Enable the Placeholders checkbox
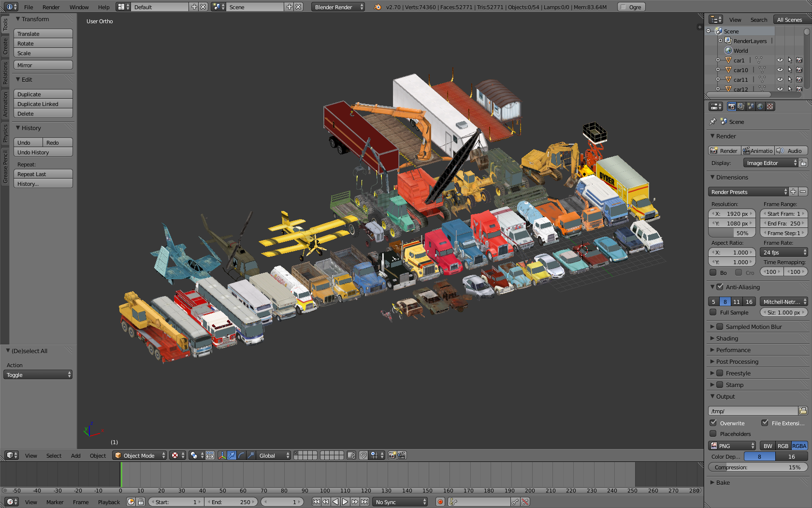 713,433
